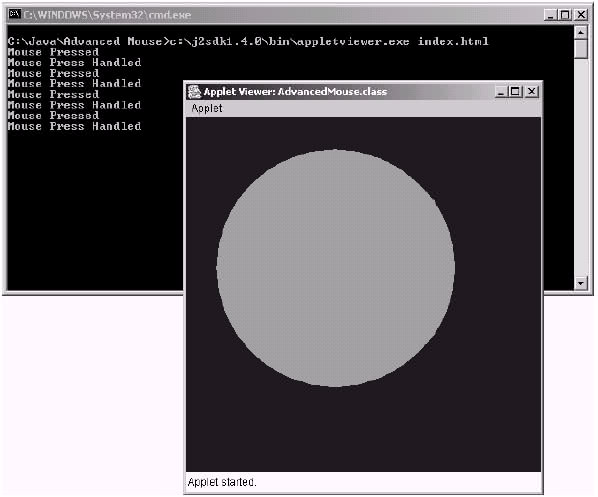Minimize the cmd.exe window
The width and height of the screenshot is (598, 497).
coord(550,15)
